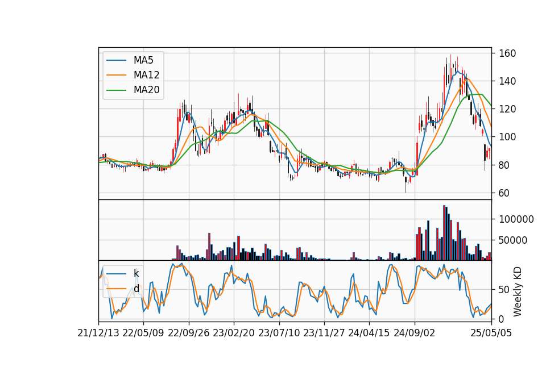Click the MA5 legend label
The image size is (546, 392).
(143, 60)
